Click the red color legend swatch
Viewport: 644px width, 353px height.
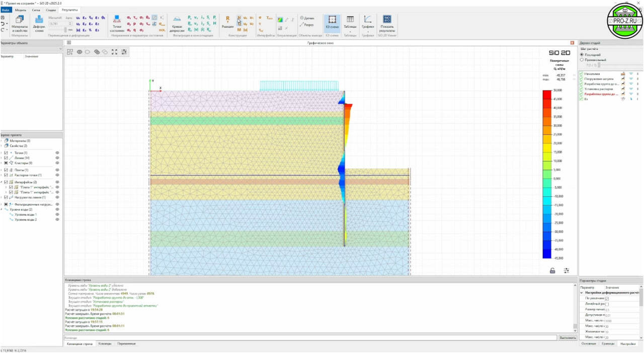547,94
